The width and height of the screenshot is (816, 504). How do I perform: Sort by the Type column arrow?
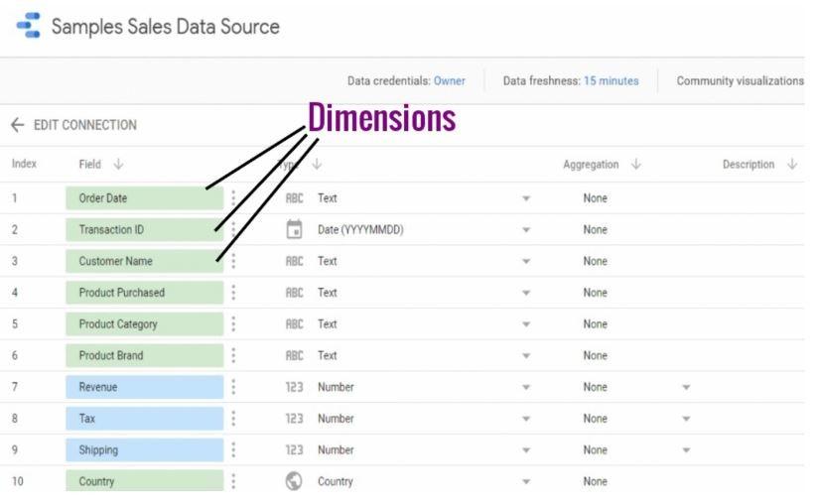pyautogui.click(x=317, y=165)
